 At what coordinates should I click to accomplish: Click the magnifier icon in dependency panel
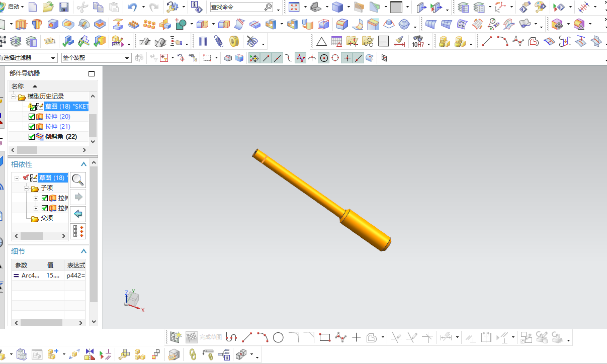(78, 179)
